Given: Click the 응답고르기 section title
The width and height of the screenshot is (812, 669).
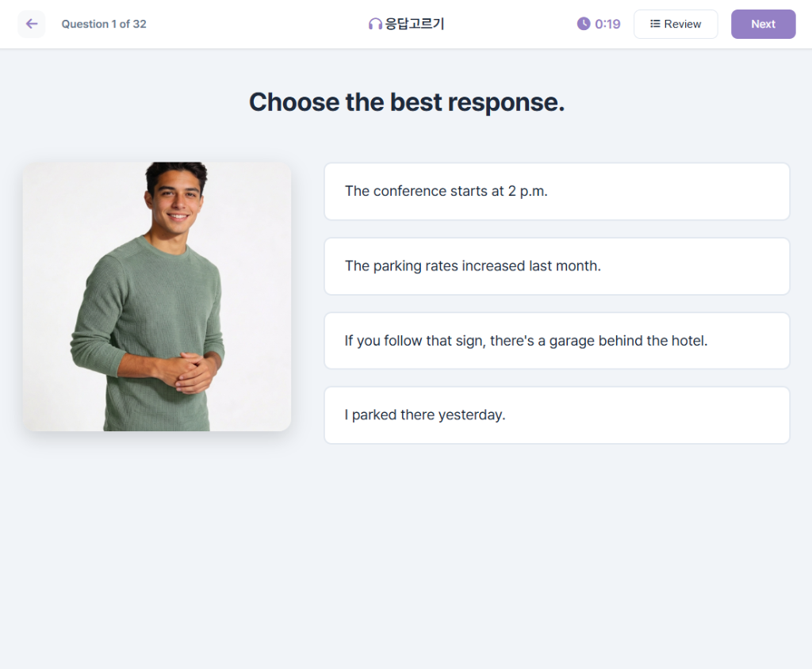Looking at the screenshot, I should (414, 24).
